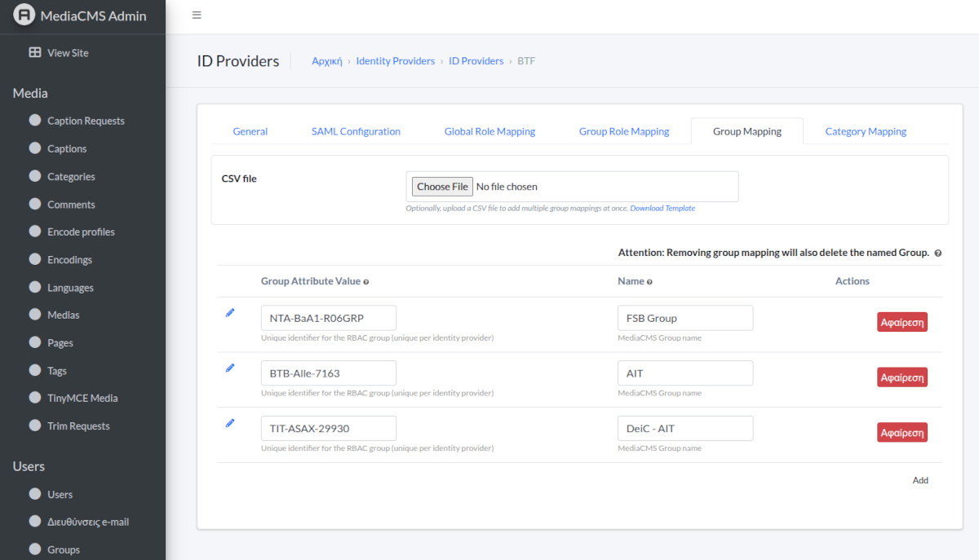This screenshot has height=560, width=979.
Task: Switch to the SAML Configuration tab
Action: pyautogui.click(x=356, y=130)
